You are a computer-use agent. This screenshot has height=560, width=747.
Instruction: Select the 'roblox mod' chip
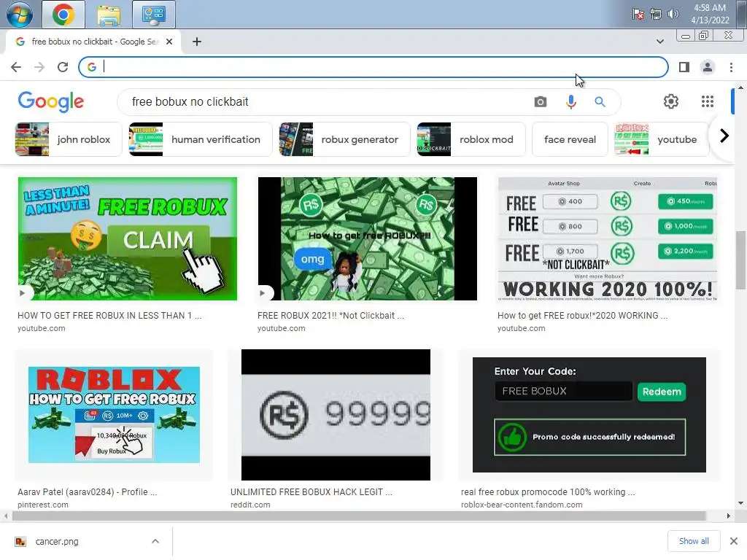(x=471, y=139)
